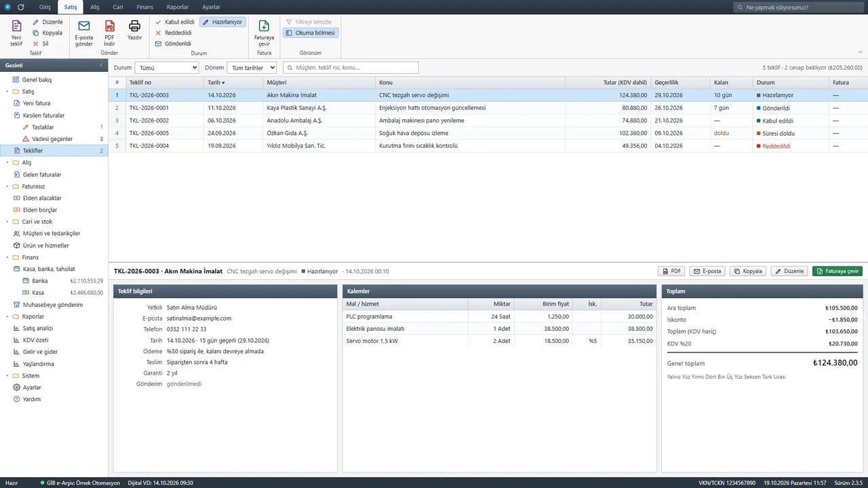This screenshot has width=868, height=488.
Task: Switch to the Giriş tab
Action: click(45, 7)
